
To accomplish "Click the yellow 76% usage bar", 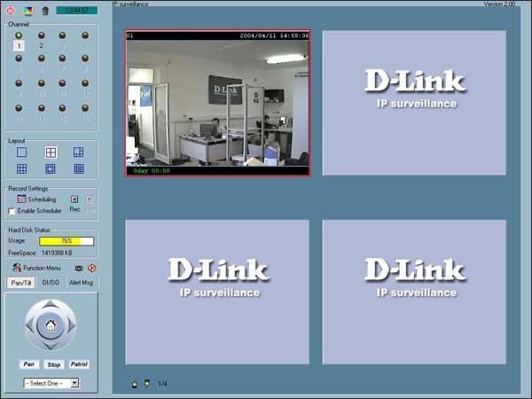I will point(66,241).
